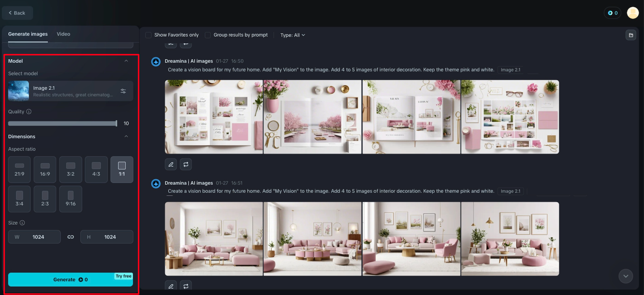Open model settings sliders icon
The image size is (644, 295).
click(x=123, y=91)
